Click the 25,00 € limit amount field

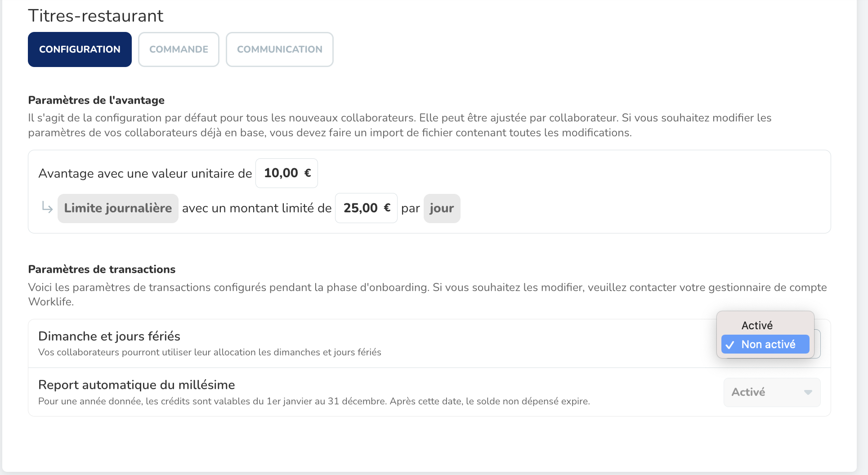coord(366,208)
